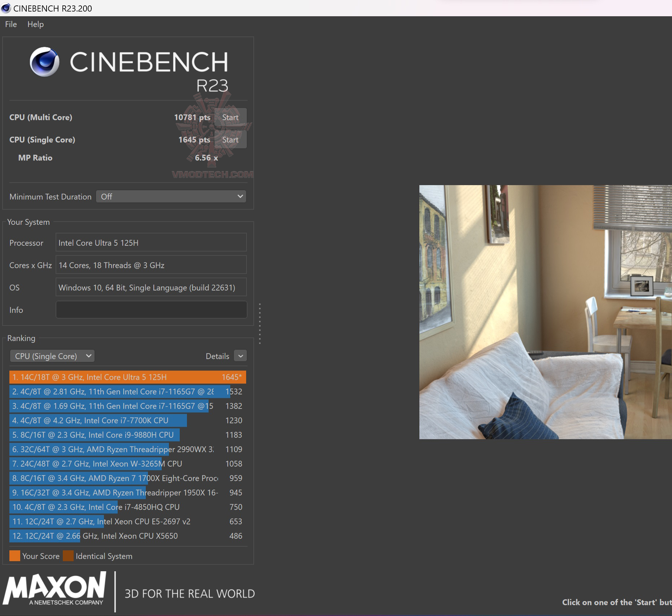Image resolution: width=672 pixels, height=616 pixels.
Task: Start the CPU Multi Core test
Action: pos(230,117)
